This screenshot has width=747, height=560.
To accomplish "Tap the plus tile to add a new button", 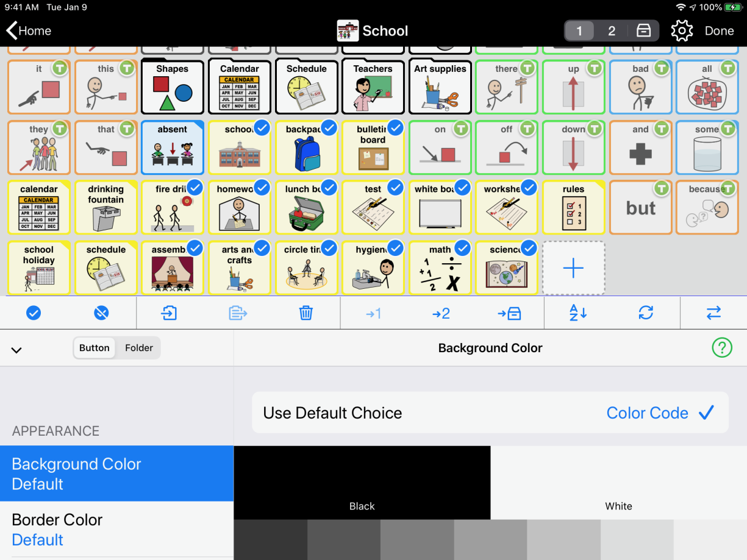I will pos(573,268).
